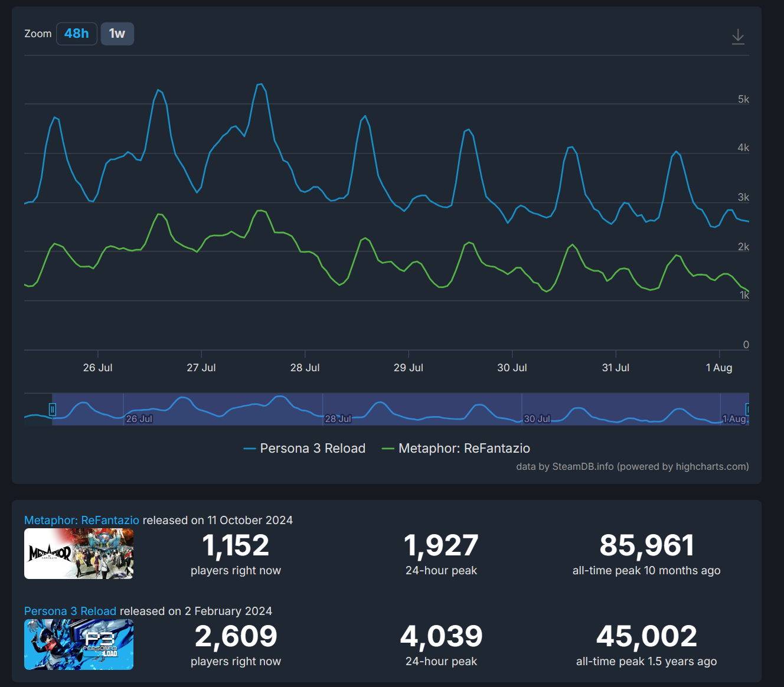Select the 85,961 all-time peak value
The image size is (784, 687).
click(646, 545)
